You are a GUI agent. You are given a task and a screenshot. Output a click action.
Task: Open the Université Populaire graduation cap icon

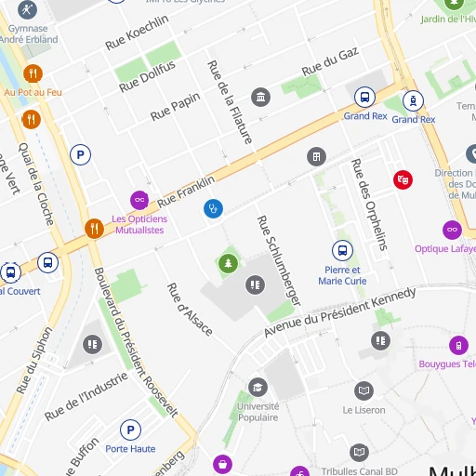258,388
